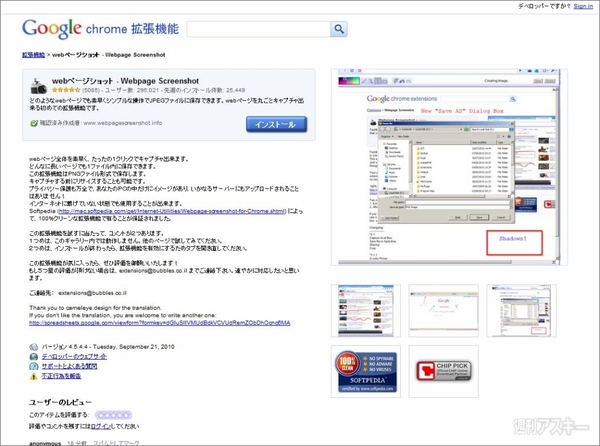600x446 pixels.
Task: Rate the item using the star widget
Action: click(x=113, y=415)
